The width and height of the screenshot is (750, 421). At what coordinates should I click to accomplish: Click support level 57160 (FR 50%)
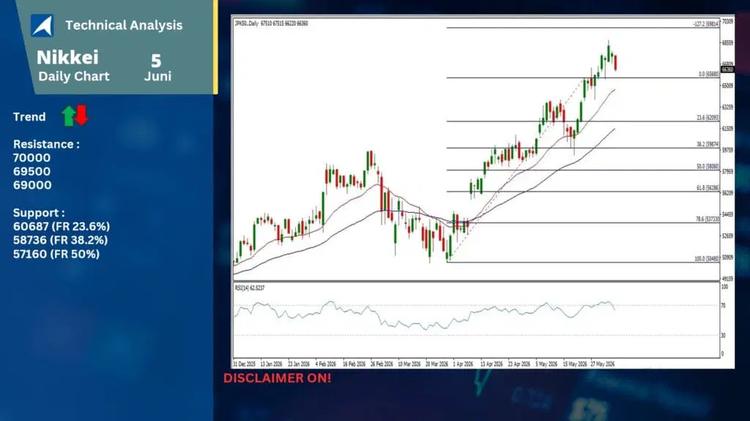point(56,254)
